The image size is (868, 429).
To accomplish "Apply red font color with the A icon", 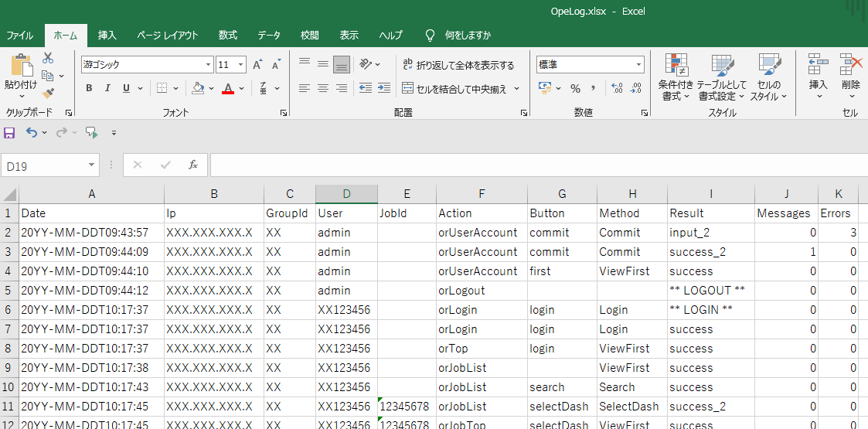I will [x=227, y=88].
